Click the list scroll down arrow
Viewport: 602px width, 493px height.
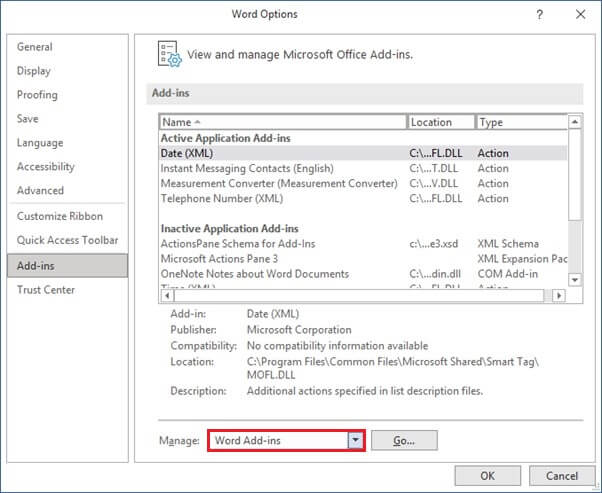(575, 280)
